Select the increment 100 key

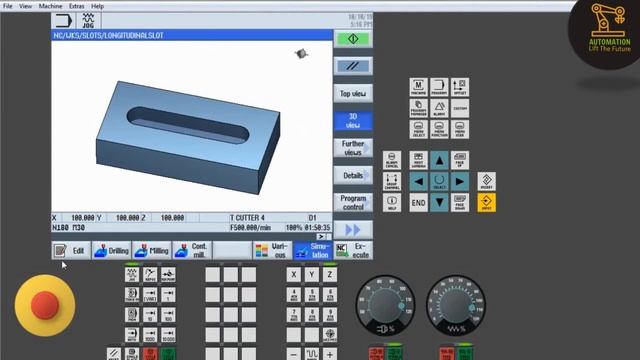click(x=168, y=315)
